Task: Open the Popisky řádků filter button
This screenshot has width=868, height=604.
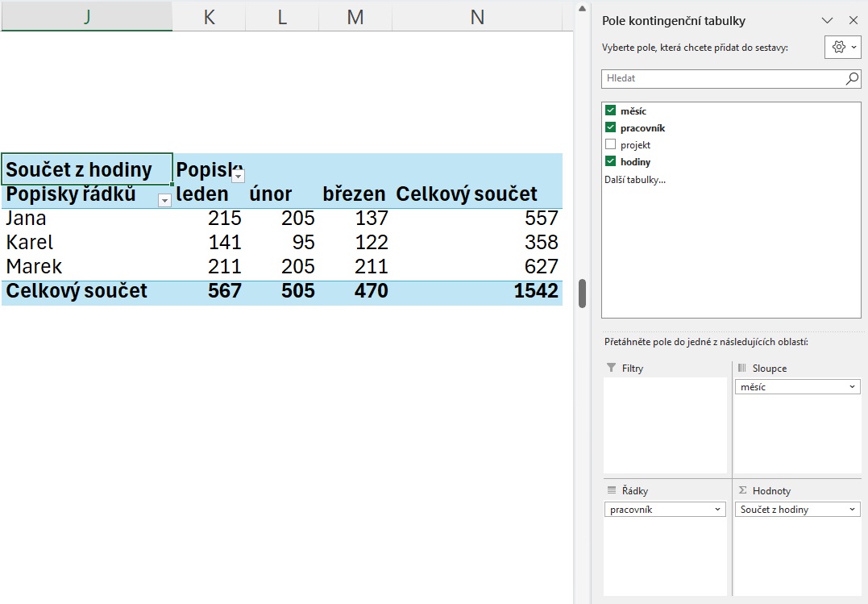Action: click(164, 200)
